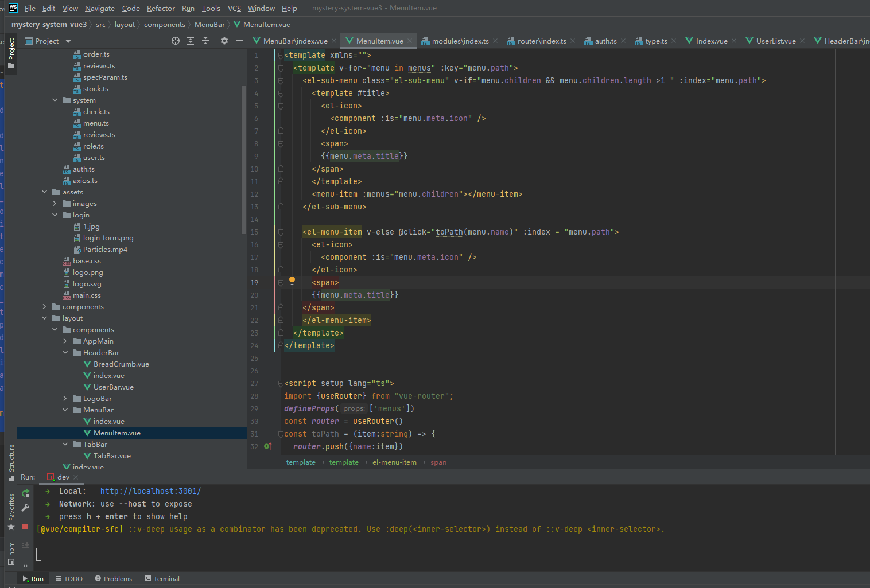Click Collapse All in Project panel

pos(205,41)
